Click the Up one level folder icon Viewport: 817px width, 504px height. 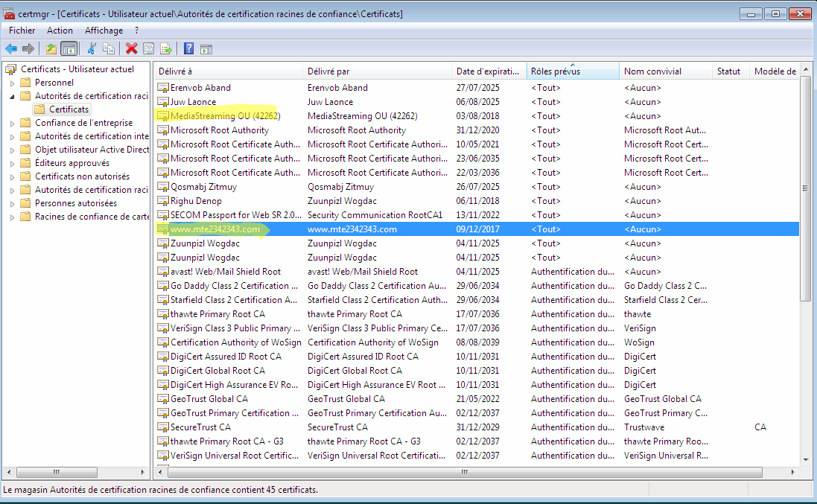pyautogui.click(x=51, y=49)
